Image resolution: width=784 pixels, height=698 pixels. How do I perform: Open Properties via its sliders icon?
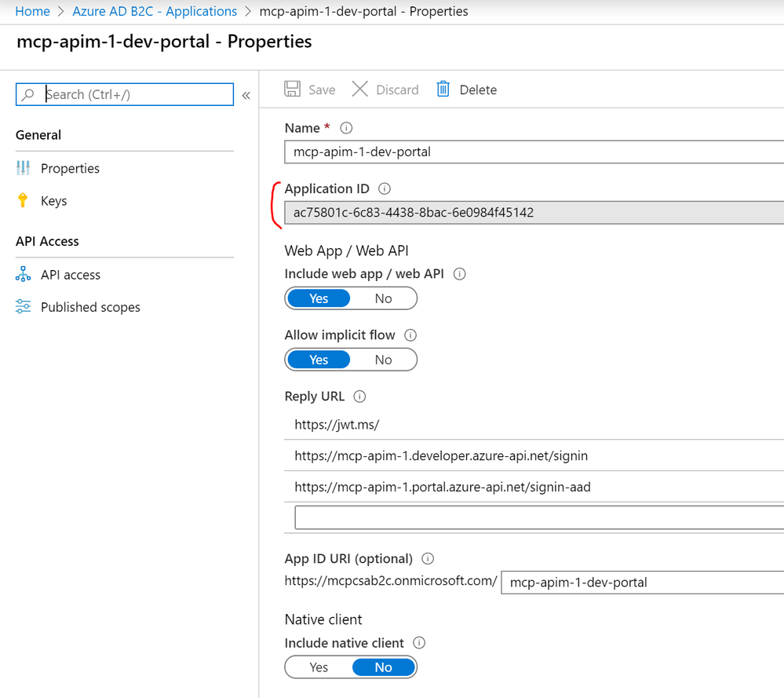[x=23, y=168]
